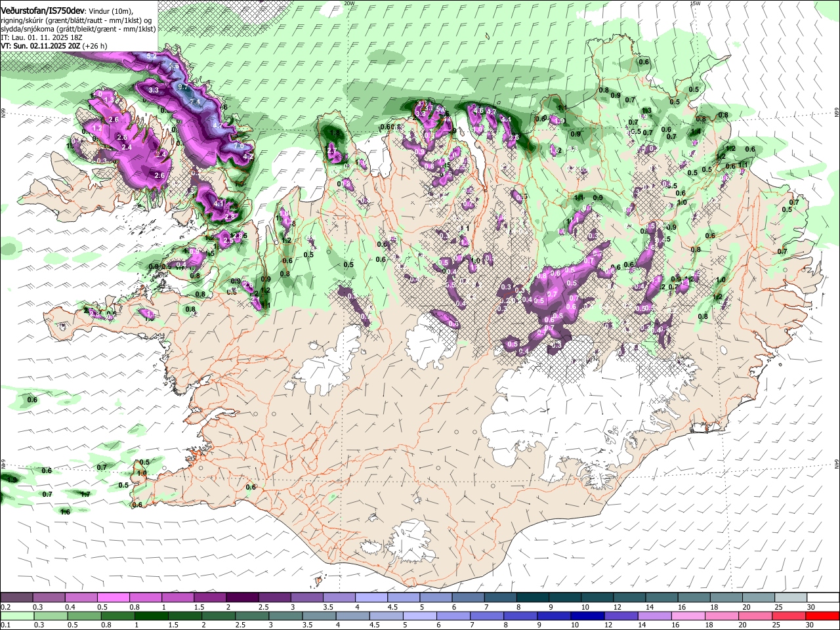
Task: Click the 20W longitude label
Action: pyautogui.click(x=349, y=3)
